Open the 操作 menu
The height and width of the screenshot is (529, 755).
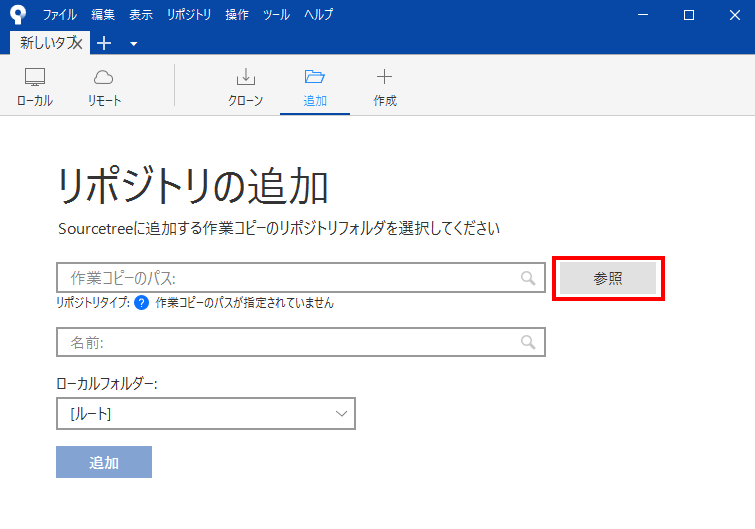click(237, 15)
